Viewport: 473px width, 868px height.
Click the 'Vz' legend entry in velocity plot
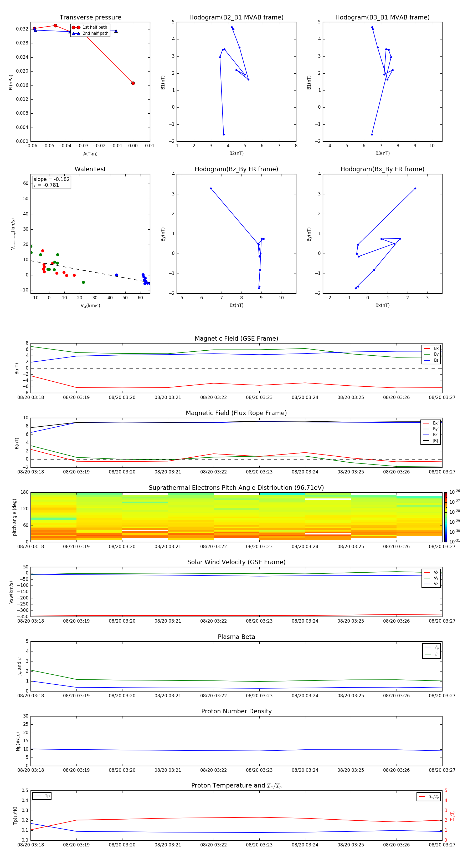coord(431,584)
